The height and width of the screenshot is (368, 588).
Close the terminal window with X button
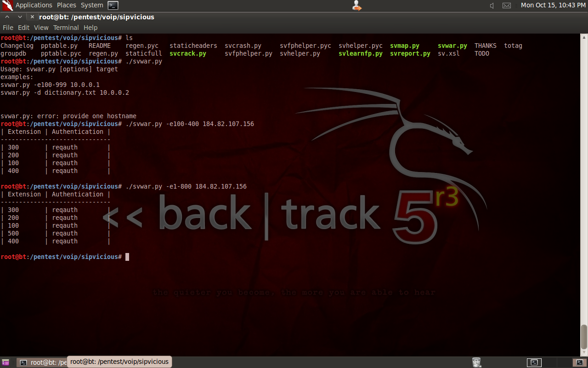(32, 17)
